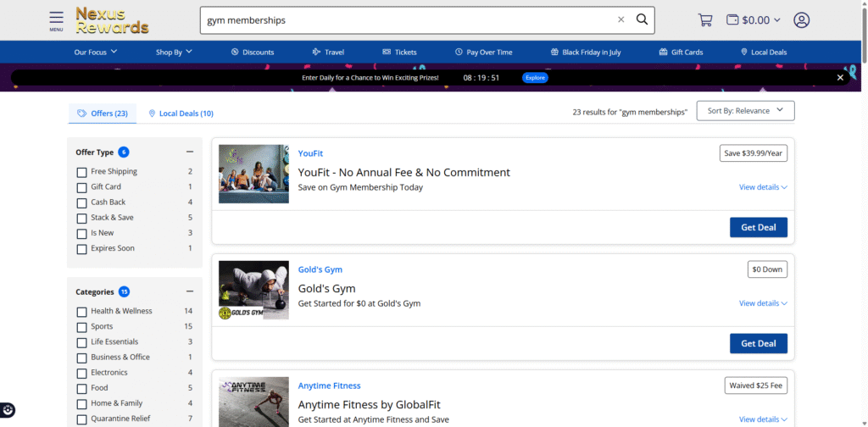Click the $0 Down badge
Image resolution: width=868 pixels, height=427 pixels.
(x=767, y=269)
